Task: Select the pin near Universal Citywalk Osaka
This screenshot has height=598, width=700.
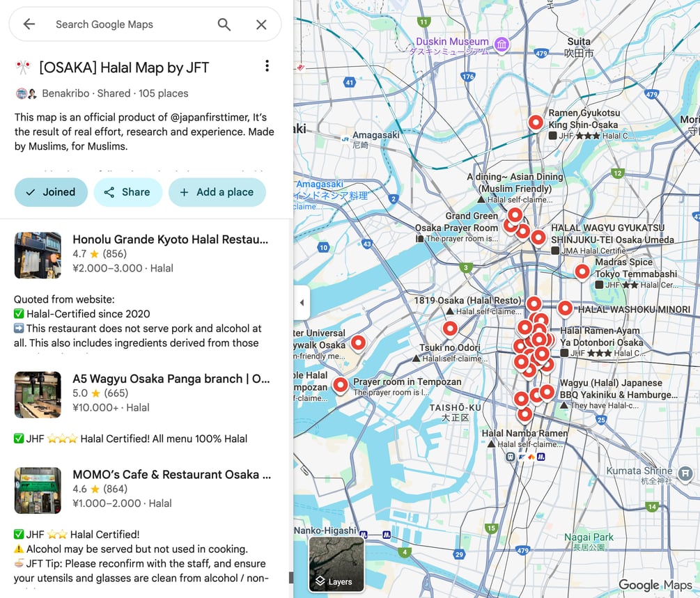Action: [x=358, y=343]
